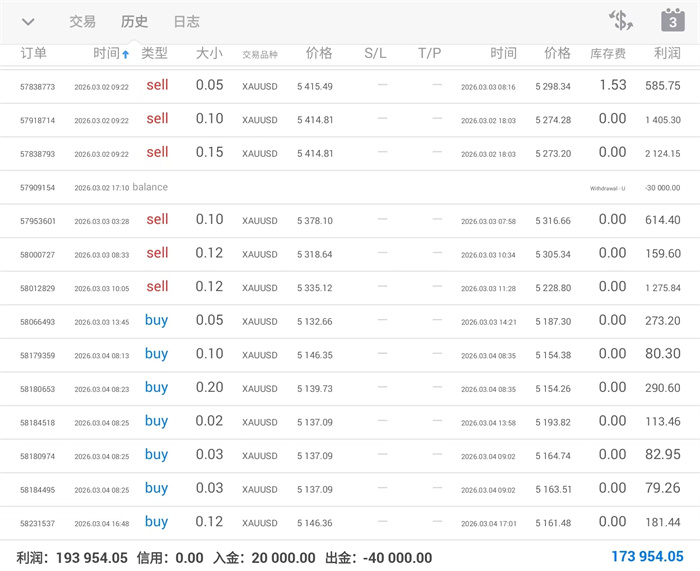This screenshot has height=571, width=700.
Task: Select order 57838773 sell row
Action: [x=350, y=86]
